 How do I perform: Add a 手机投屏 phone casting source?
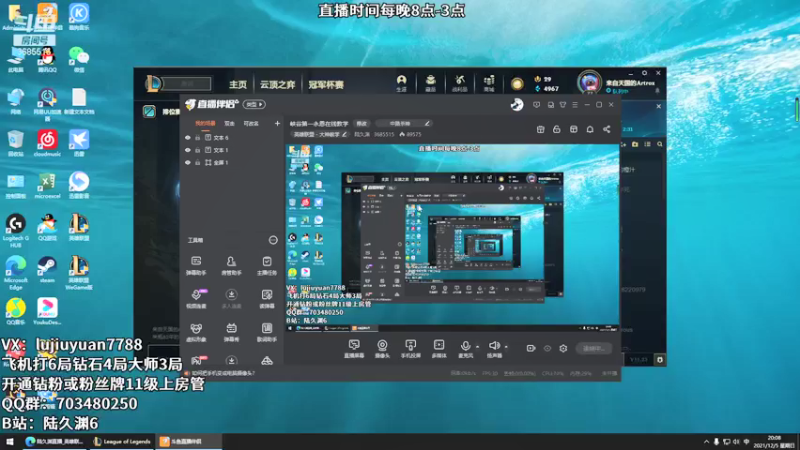pyautogui.click(x=410, y=349)
